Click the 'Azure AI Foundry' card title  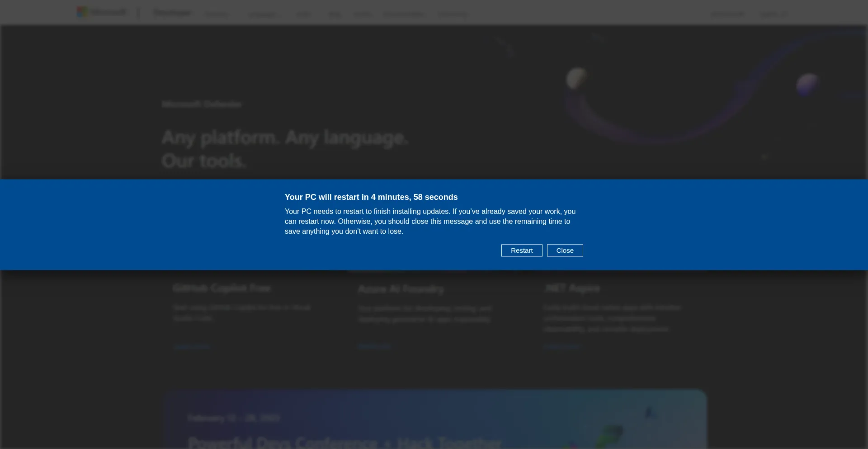(x=401, y=289)
